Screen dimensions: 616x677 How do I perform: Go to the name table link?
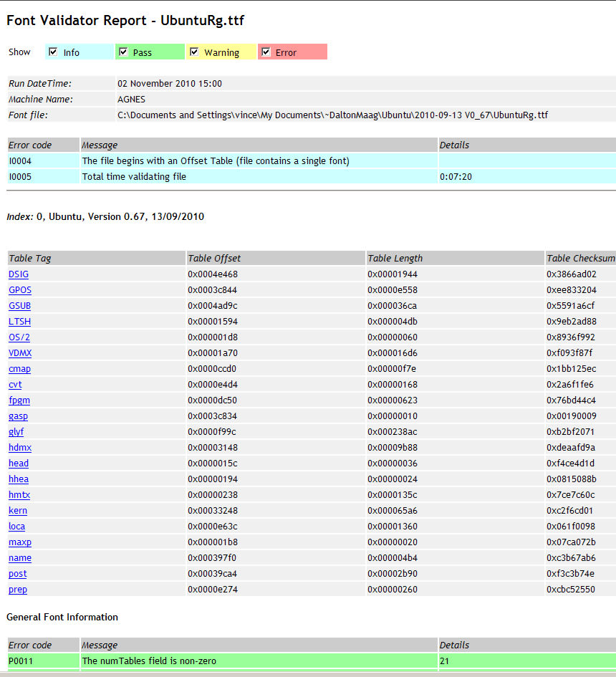click(x=20, y=558)
